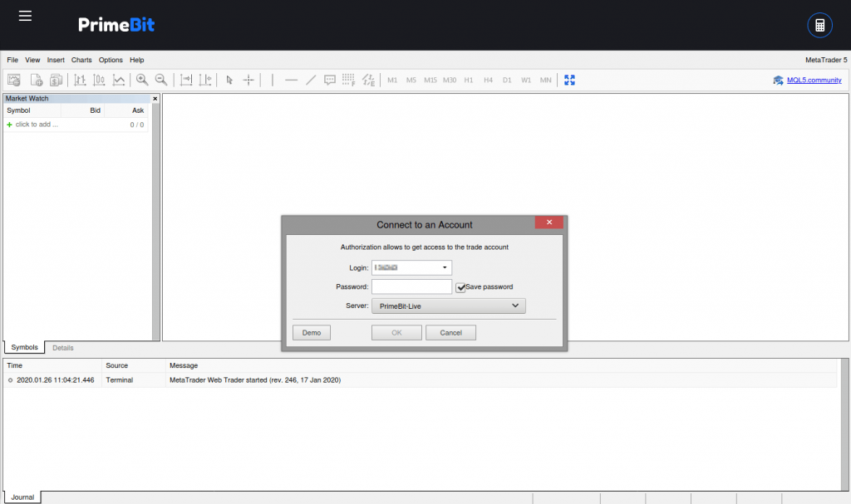The height and width of the screenshot is (504, 851).
Task: Toggle auto scroll chart icon
Action: pos(186,81)
